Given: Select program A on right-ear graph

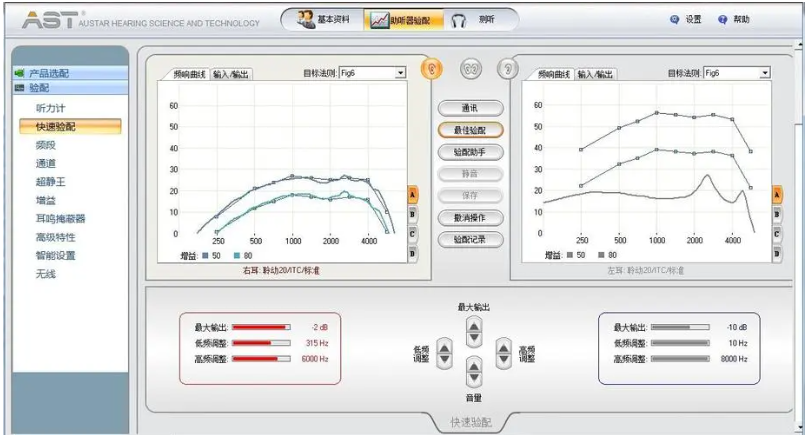Looking at the screenshot, I should 412,195.
